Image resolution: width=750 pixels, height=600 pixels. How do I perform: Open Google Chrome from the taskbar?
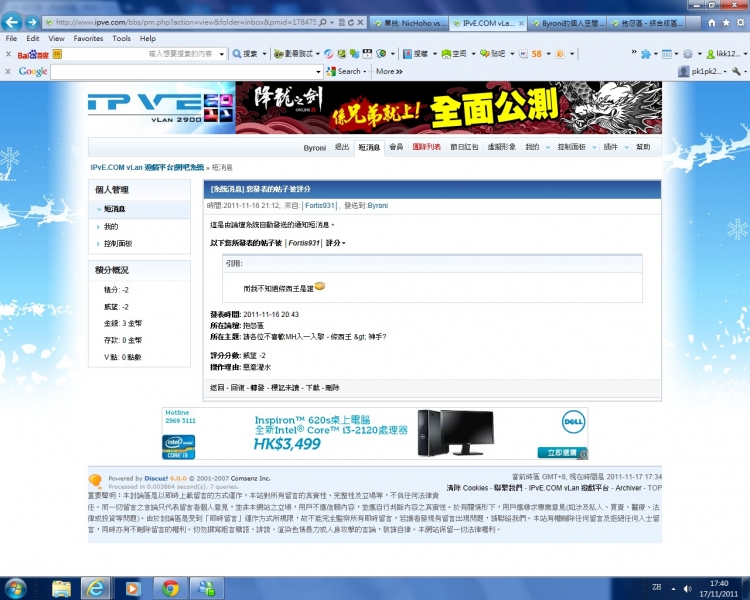(x=170, y=589)
